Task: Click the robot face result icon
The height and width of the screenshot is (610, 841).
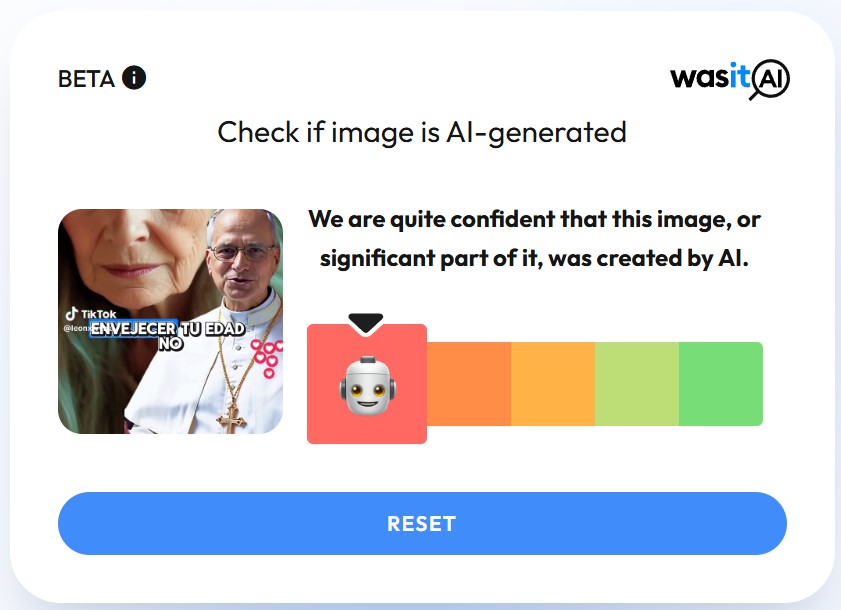Action: point(367,385)
